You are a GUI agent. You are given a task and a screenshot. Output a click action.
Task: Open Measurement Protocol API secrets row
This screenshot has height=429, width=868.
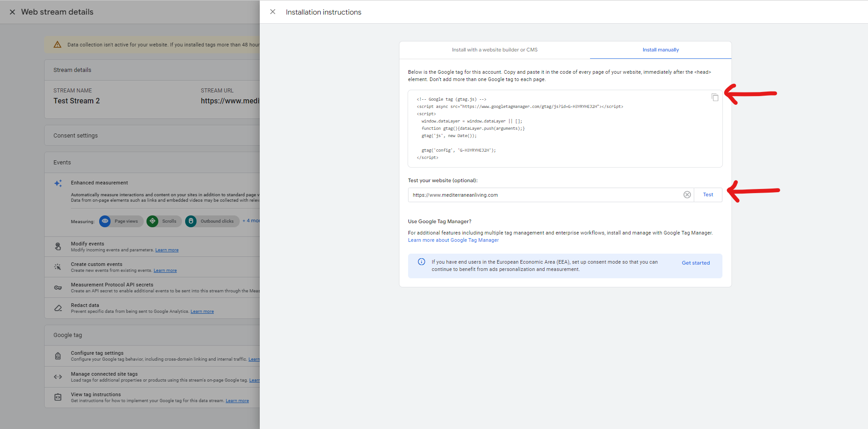click(152, 288)
